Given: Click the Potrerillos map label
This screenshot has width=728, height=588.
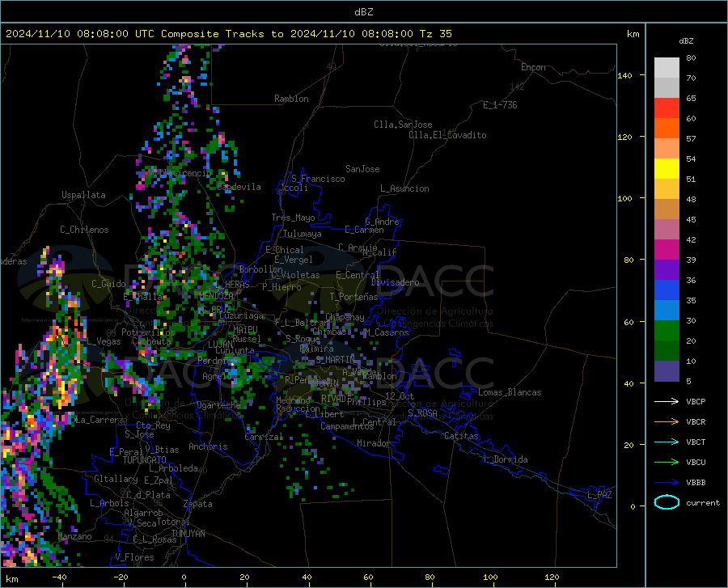Looking at the screenshot, I should (x=148, y=332).
